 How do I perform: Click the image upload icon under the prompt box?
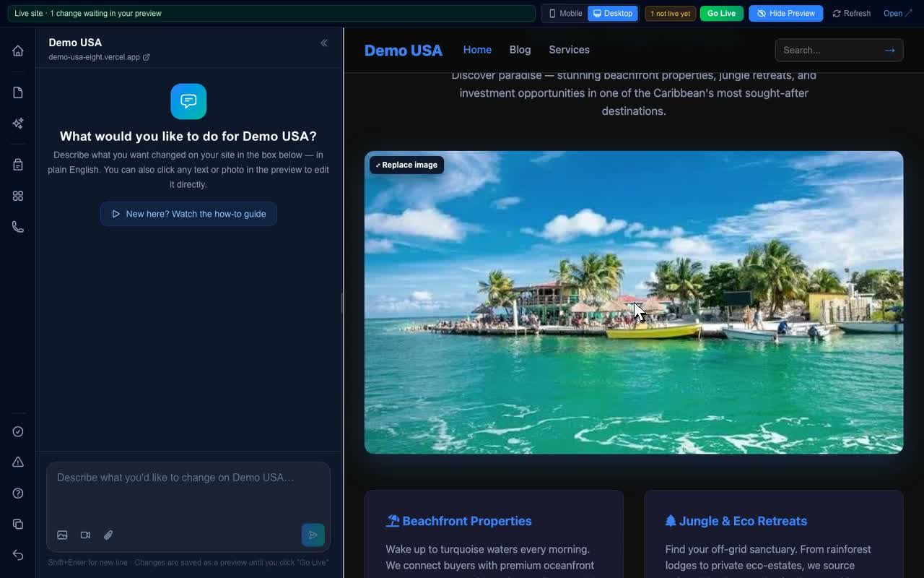click(62, 535)
